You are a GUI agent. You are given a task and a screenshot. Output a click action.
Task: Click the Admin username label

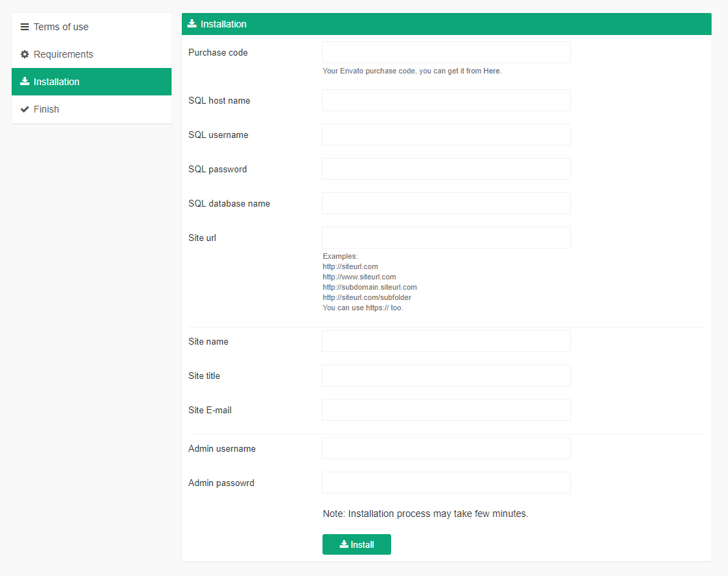pos(222,449)
